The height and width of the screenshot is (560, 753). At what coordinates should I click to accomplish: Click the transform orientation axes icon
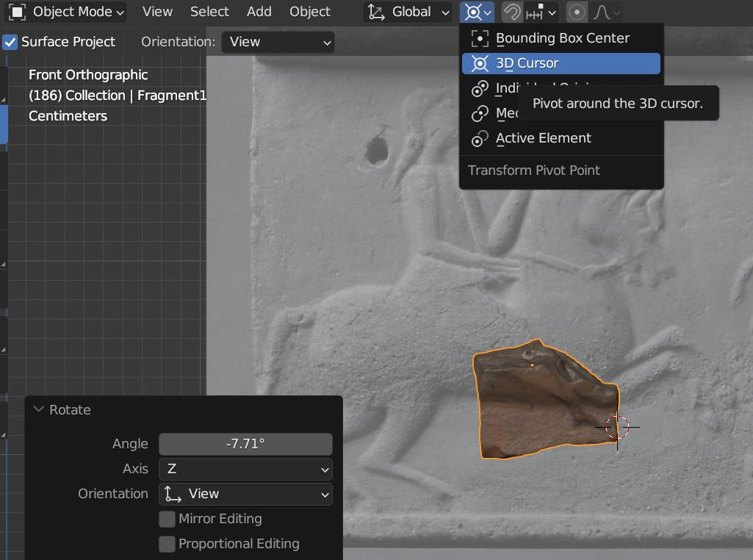click(x=376, y=12)
